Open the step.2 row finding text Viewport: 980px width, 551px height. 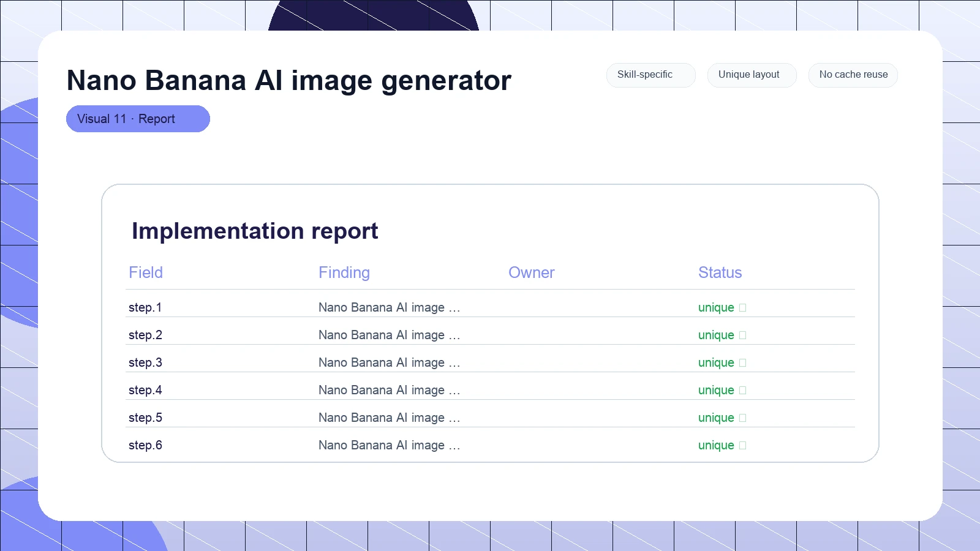[389, 335]
